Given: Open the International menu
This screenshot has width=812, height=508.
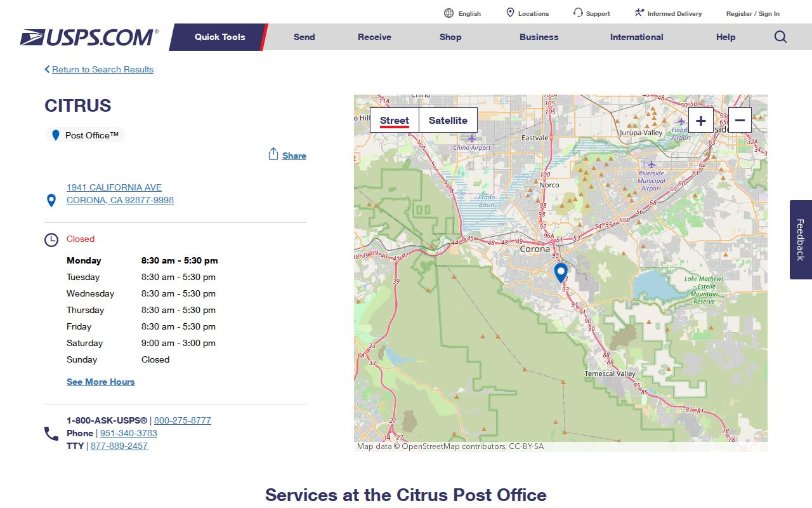Looking at the screenshot, I should pos(637,37).
